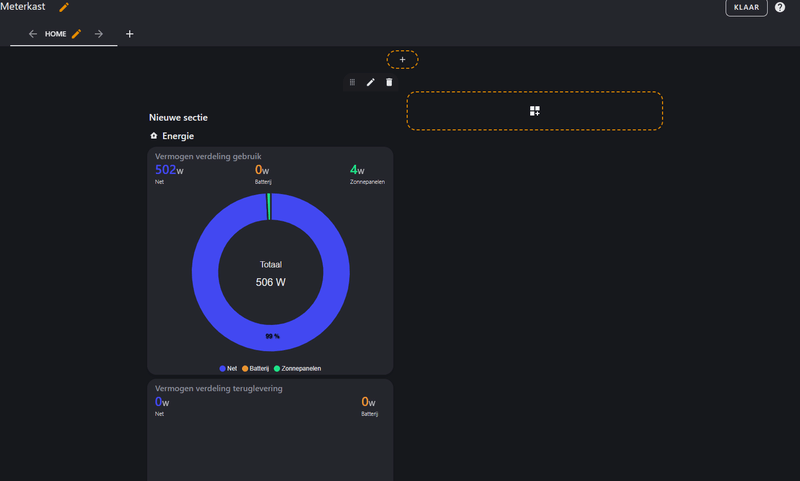Image resolution: width=800 pixels, height=481 pixels.
Task: Edit the Nieuwe sectie section pencil
Action: click(x=370, y=82)
